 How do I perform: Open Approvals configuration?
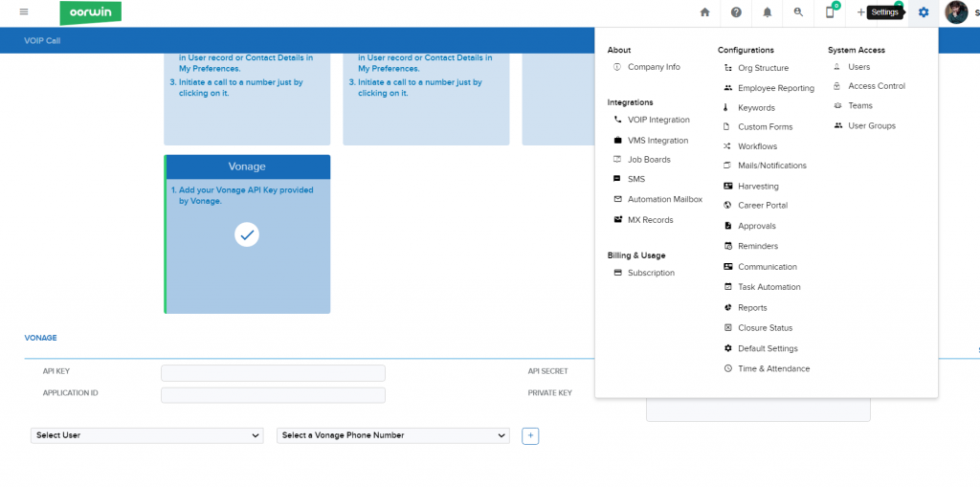757,226
